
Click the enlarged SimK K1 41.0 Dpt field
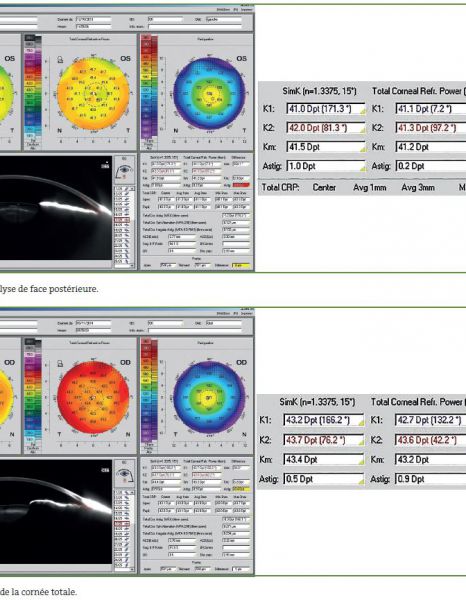[326, 109]
